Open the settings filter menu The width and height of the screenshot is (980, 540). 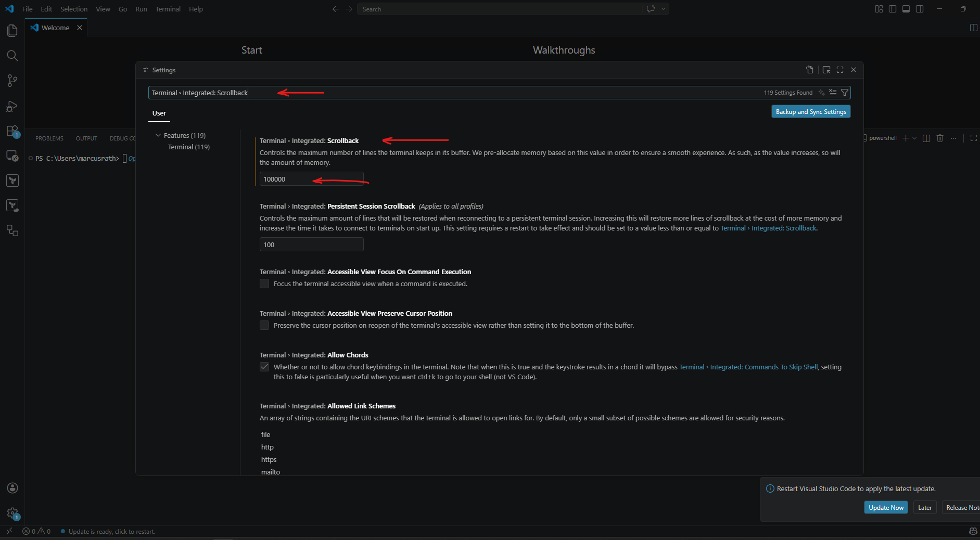[845, 93]
